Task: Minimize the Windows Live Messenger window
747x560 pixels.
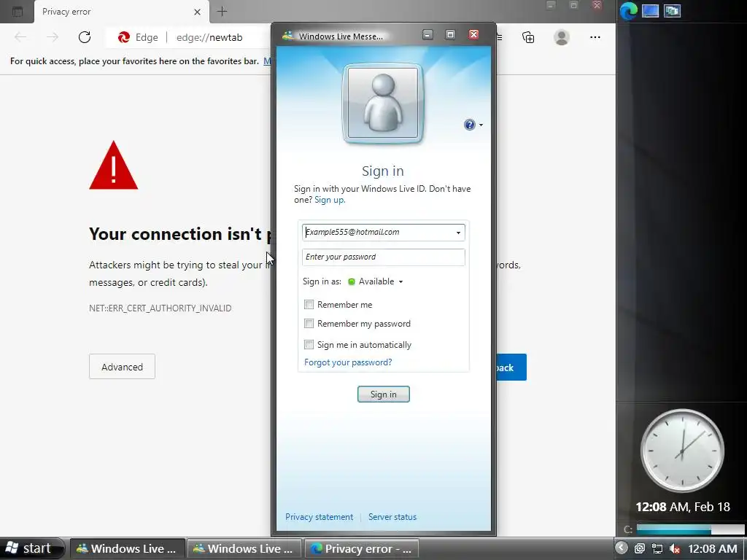Action: pyautogui.click(x=427, y=34)
